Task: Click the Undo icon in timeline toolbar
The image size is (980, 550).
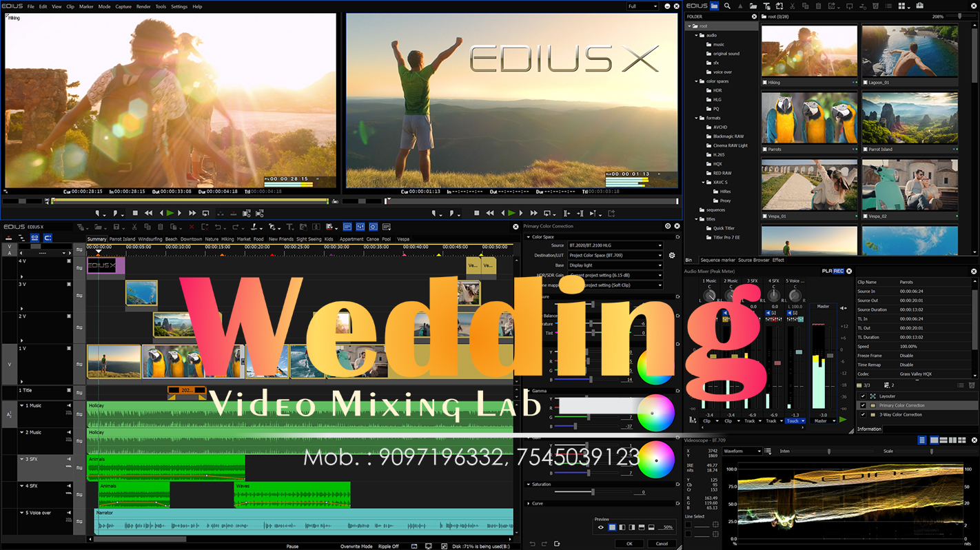Action: (217, 227)
